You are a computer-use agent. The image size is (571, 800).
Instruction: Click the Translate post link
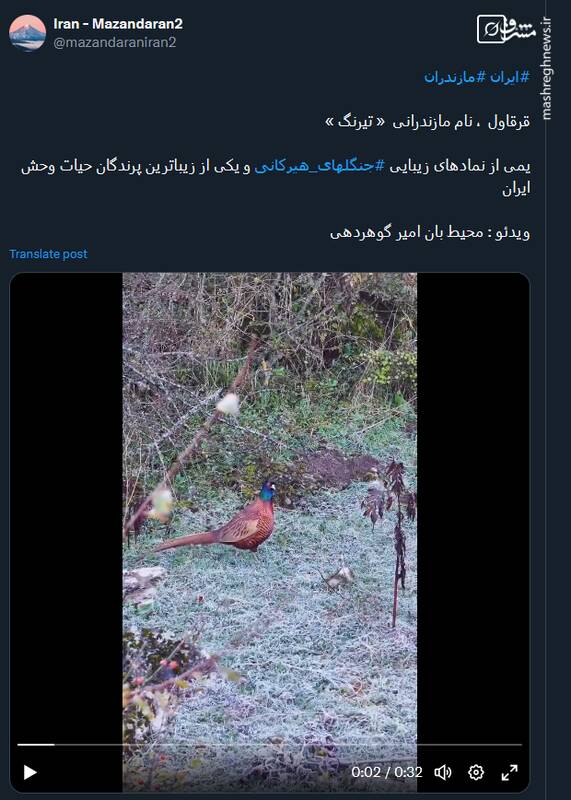pyautogui.click(x=48, y=254)
